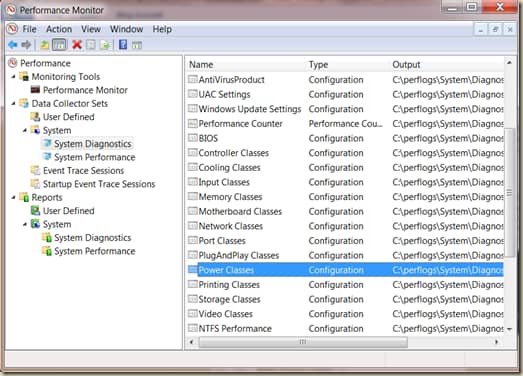Collapse System under Reports

coord(25,224)
